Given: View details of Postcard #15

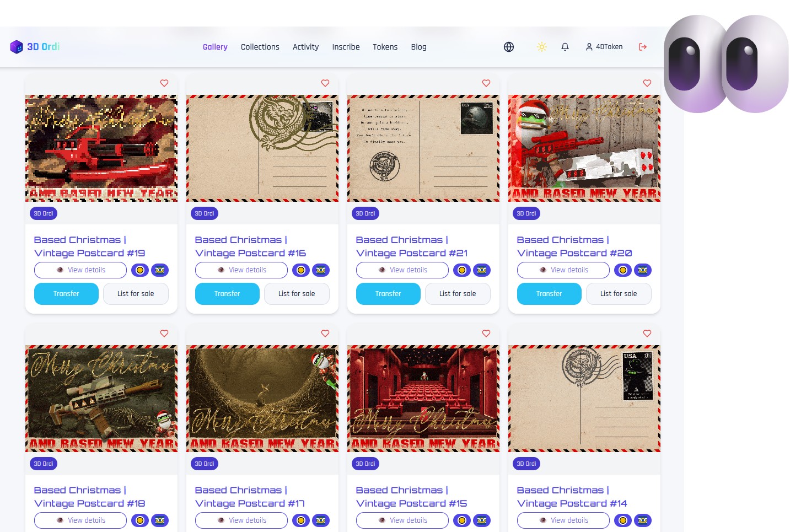Looking at the screenshot, I should (402, 520).
